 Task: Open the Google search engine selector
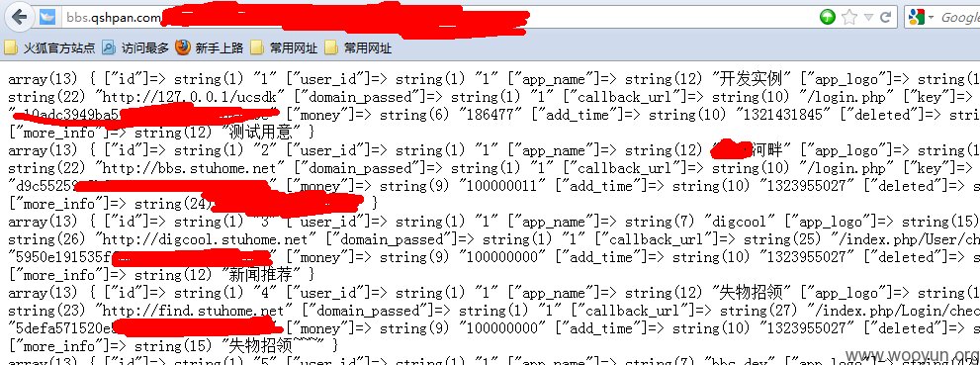coord(922,18)
